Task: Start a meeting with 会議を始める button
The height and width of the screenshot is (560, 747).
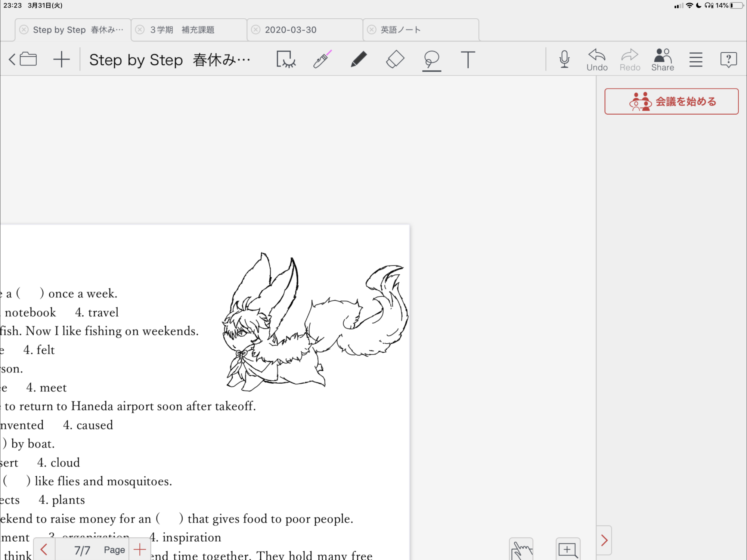Action: tap(671, 101)
